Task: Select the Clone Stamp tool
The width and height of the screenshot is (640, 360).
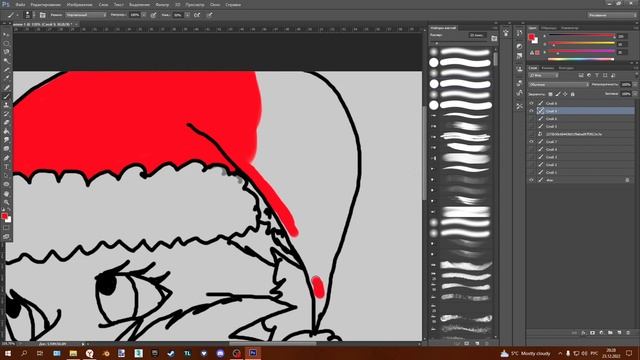Action: click(7, 105)
